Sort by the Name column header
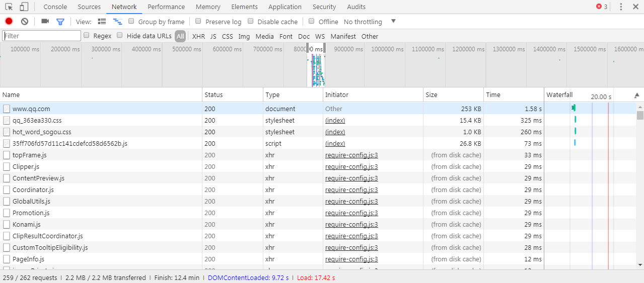644x283 pixels. pos(101,95)
